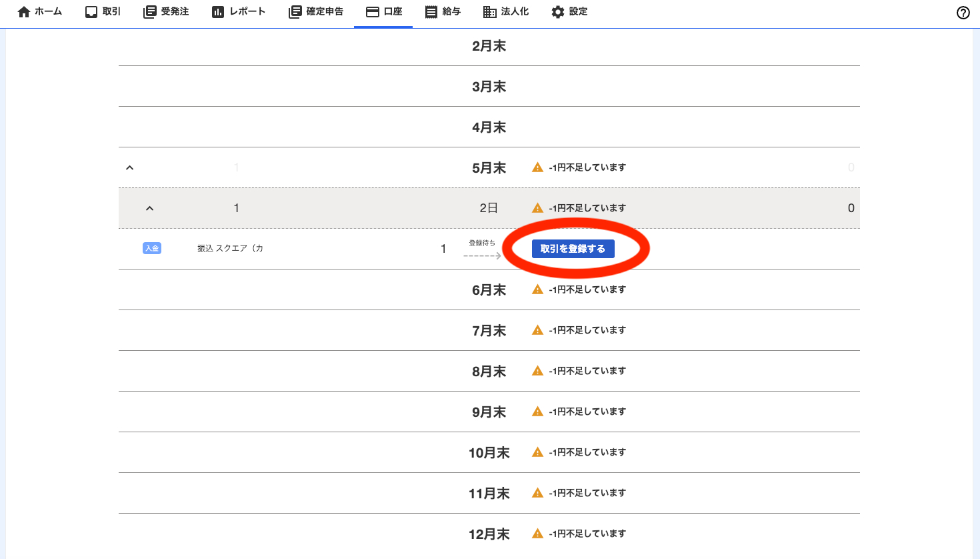Screen dimensions: 980x559
Task: Click the 取引を登録する button
Action: click(573, 248)
